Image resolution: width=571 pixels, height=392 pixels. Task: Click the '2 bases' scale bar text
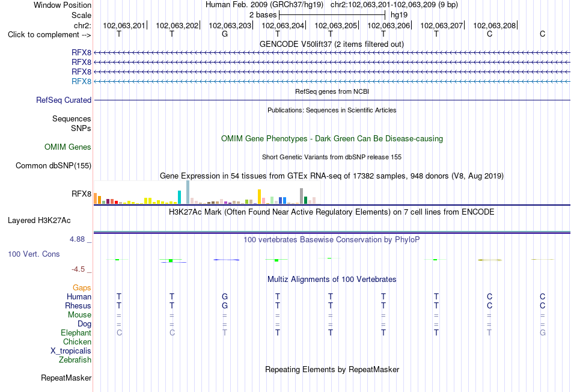263,15
